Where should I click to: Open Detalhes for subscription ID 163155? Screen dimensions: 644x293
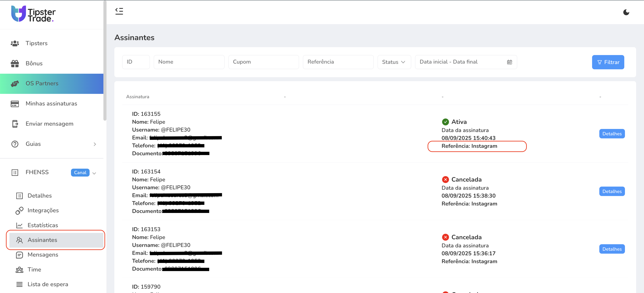(x=612, y=134)
